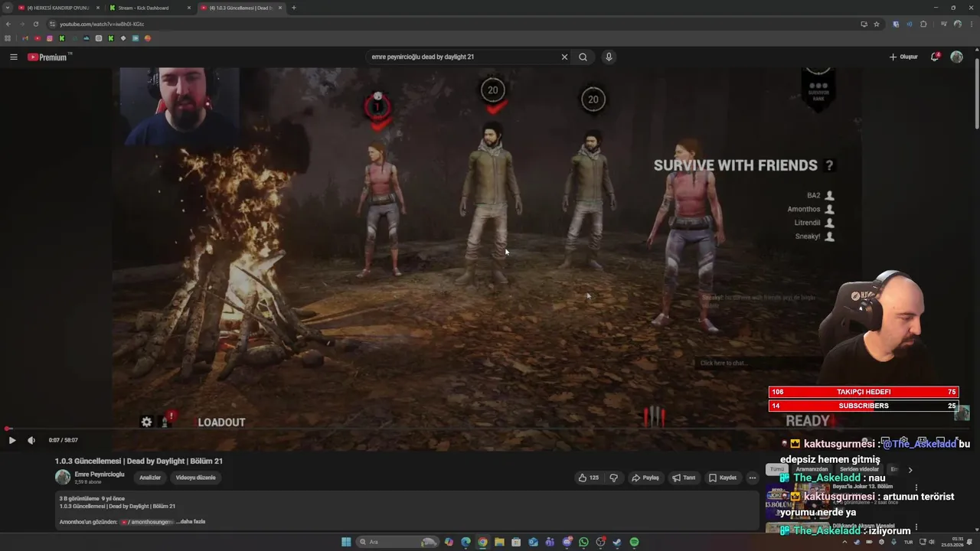Open Chrome three-dot menu
The image size is (980, 551).
pos(972,24)
